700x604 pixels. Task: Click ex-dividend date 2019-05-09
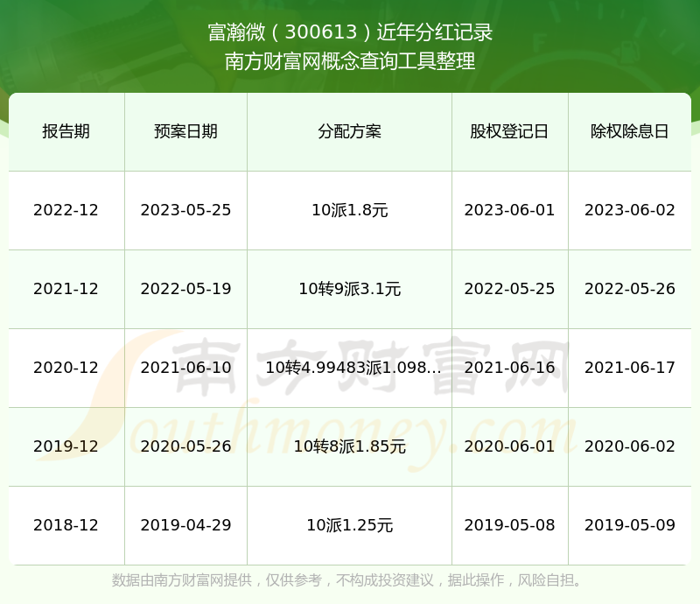coord(629,525)
